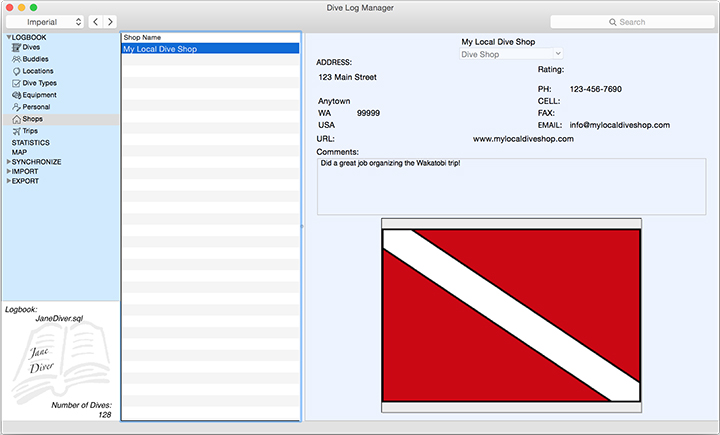Viewport: 720px width, 435px height.
Task: Expand the SYNCHRONIZE section
Action: click(8, 161)
